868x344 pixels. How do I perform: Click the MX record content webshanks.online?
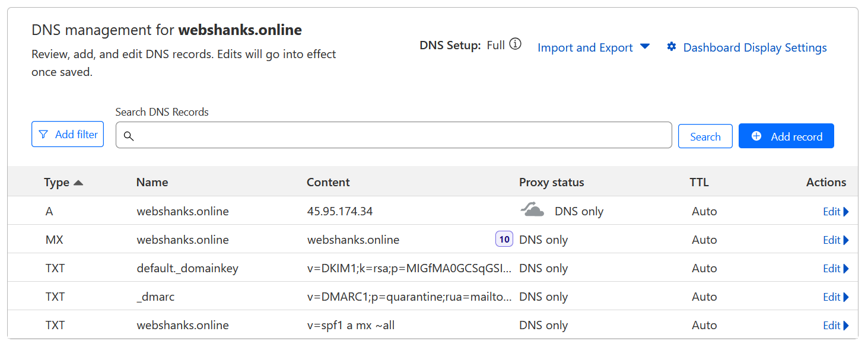pyautogui.click(x=353, y=240)
